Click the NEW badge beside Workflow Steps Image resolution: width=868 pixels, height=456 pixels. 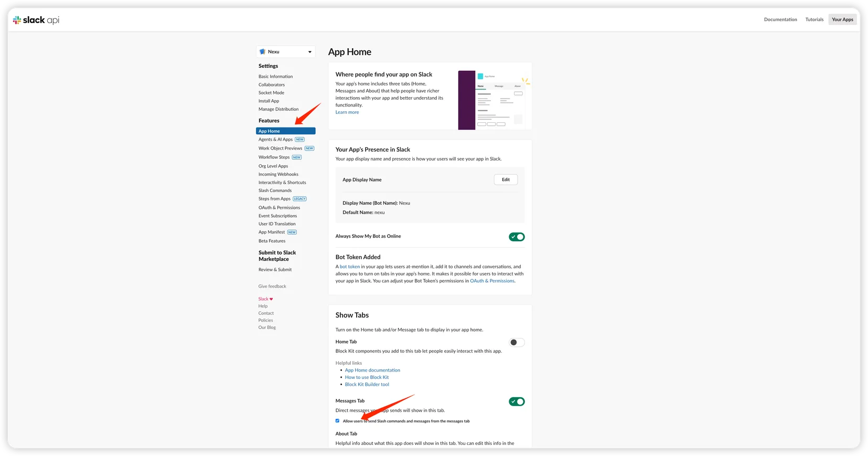[x=297, y=157]
